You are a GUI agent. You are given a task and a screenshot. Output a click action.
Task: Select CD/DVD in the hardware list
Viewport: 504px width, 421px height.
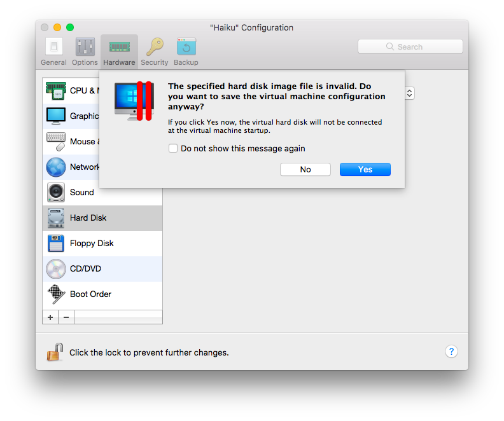pos(85,268)
